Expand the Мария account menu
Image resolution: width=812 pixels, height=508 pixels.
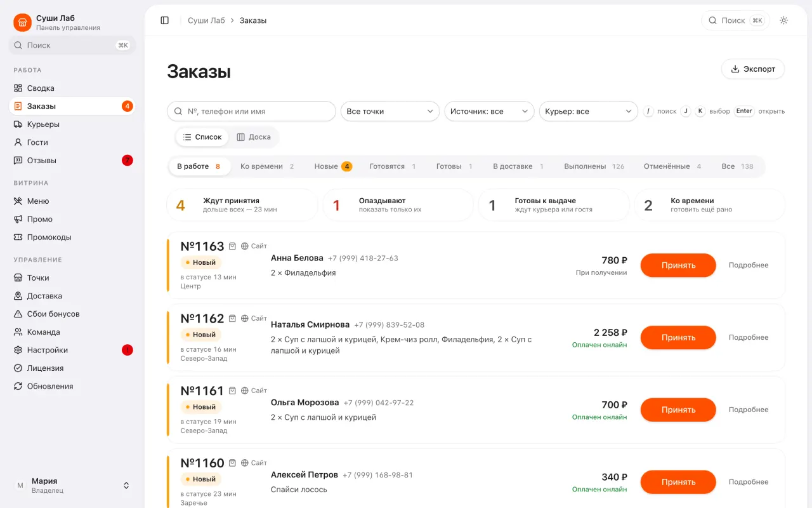tap(72, 485)
